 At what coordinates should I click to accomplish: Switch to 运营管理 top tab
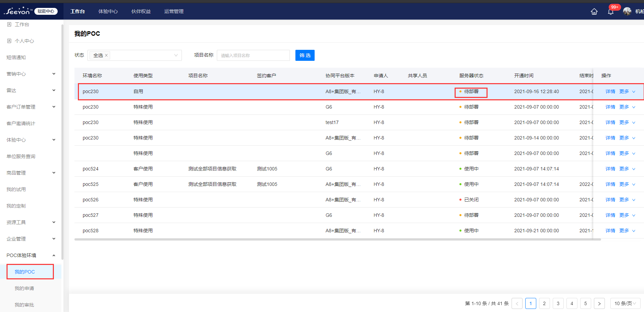(174, 11)
